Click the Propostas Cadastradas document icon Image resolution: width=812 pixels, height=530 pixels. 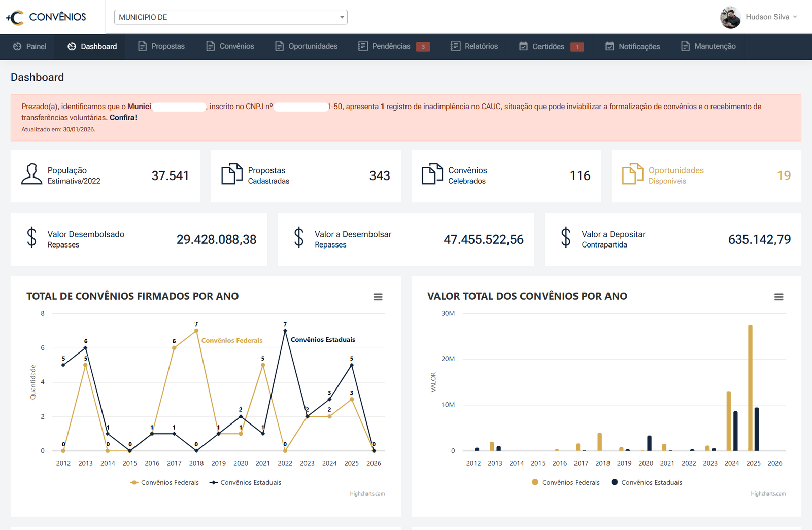(232, 174)
